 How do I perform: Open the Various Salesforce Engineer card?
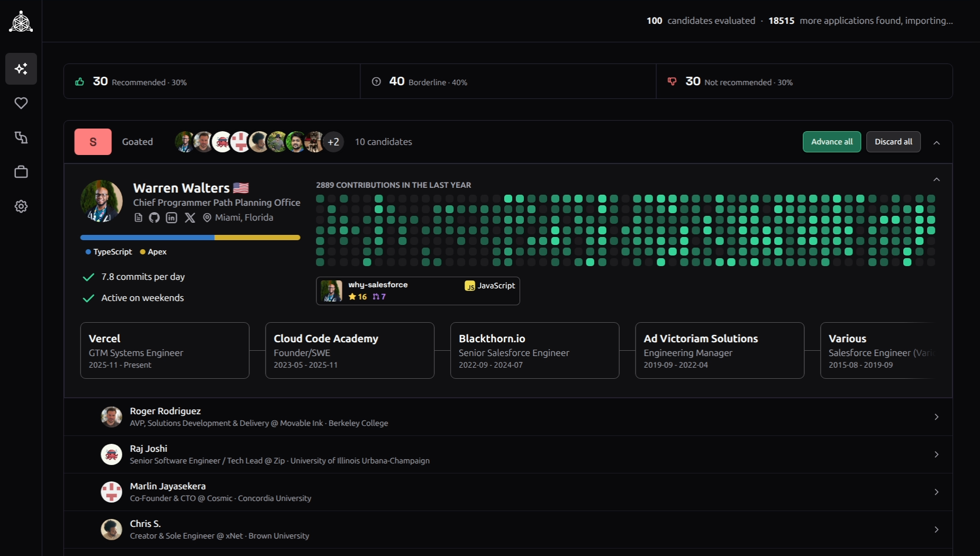point(878,351)
